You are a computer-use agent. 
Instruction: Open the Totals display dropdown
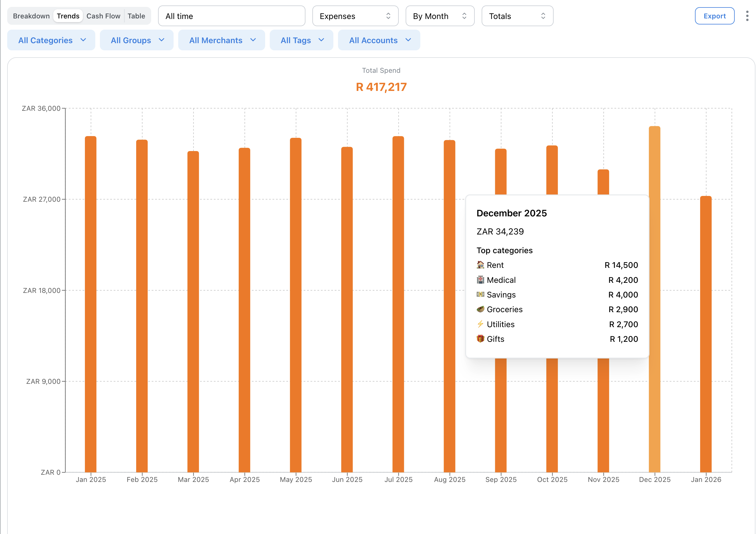(x=517, y=16)
